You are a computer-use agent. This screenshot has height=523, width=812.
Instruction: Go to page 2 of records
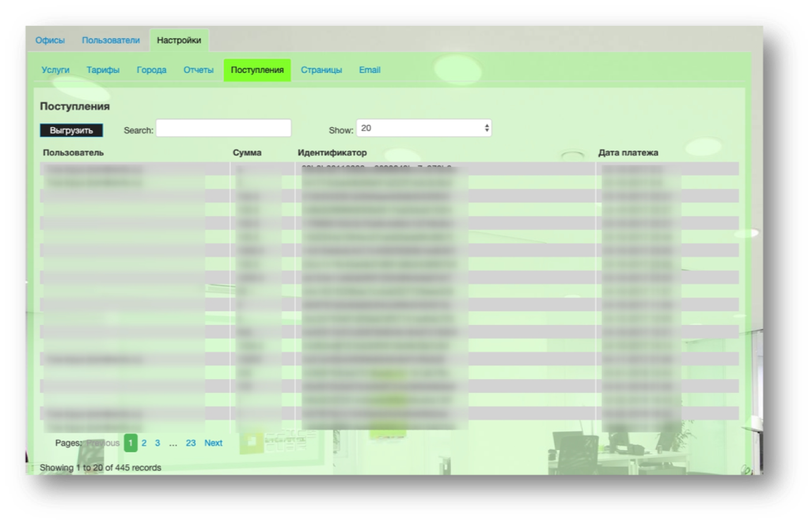point(144,443)
